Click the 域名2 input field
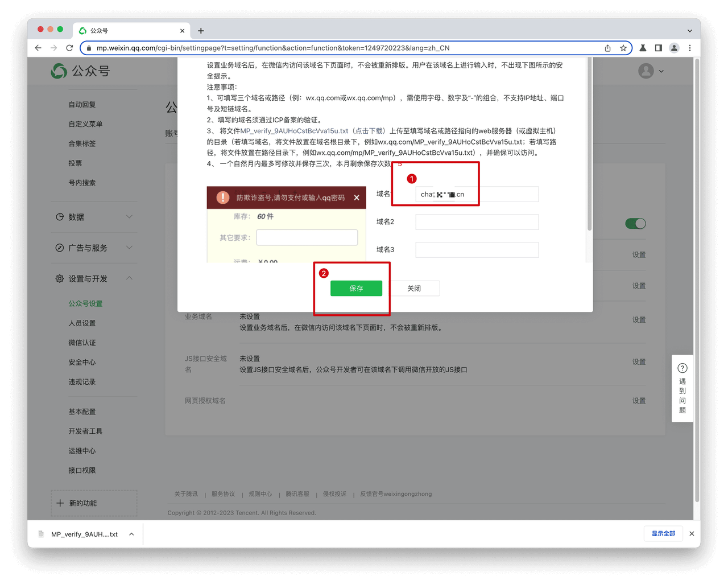The height and width of the screenshot is (584, 728). pyautogui.click(x=477, y=221)
